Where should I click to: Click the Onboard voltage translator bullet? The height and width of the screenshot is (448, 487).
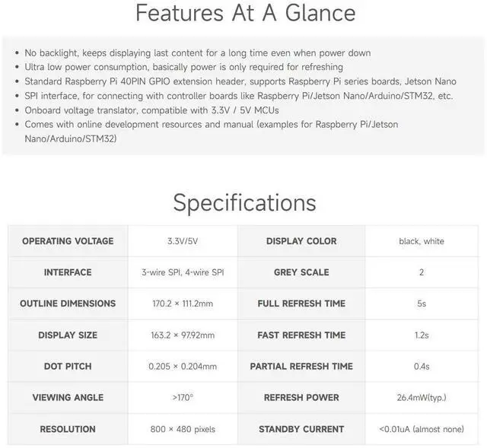click(151, 110)
